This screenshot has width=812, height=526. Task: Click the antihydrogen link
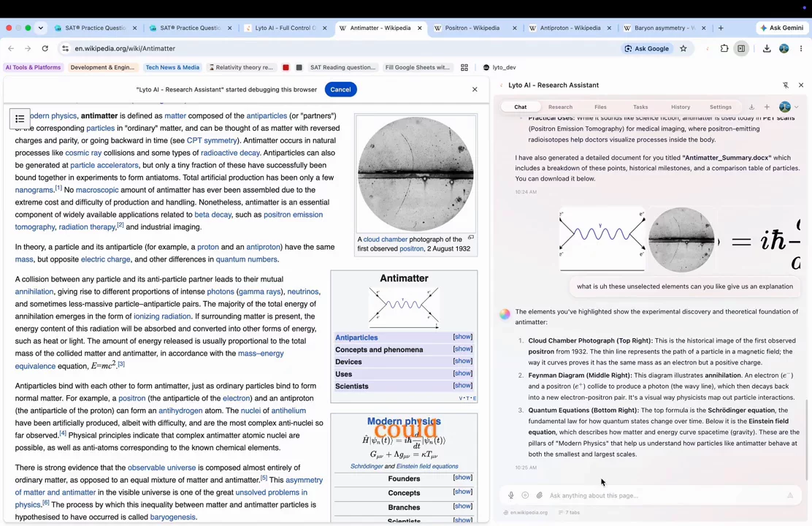click(x=180, y=411)
